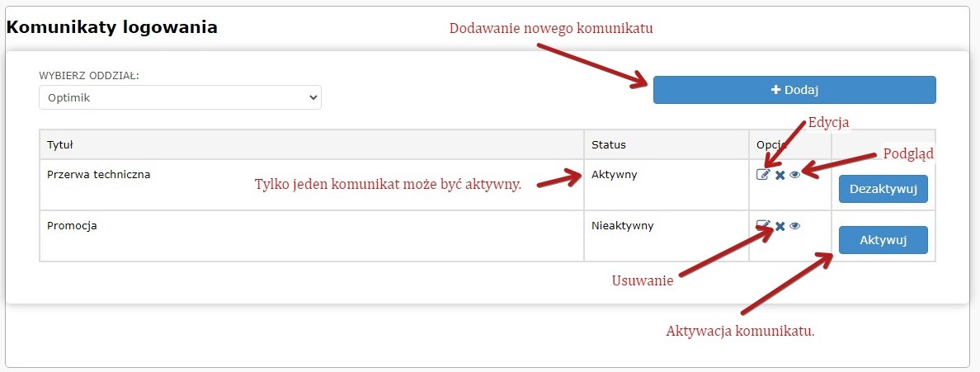Viewport: 980px width, 372px height.
Task: Delete the Przerwa techniczna message
Action: click(x=780, y=175)
